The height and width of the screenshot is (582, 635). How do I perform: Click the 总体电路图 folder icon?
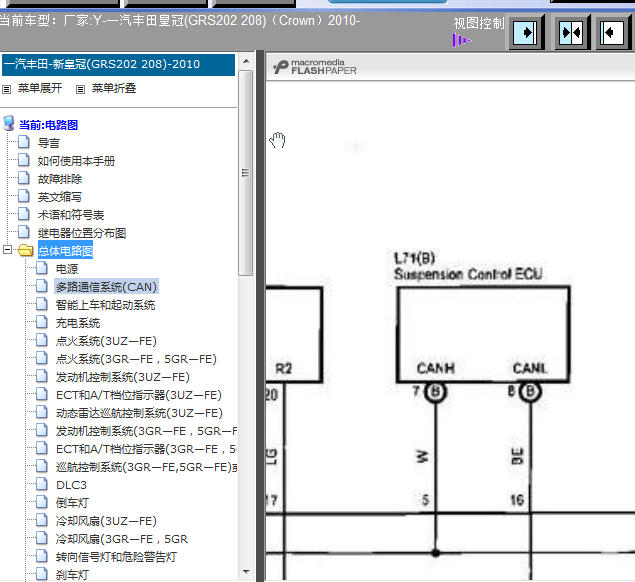25,250
